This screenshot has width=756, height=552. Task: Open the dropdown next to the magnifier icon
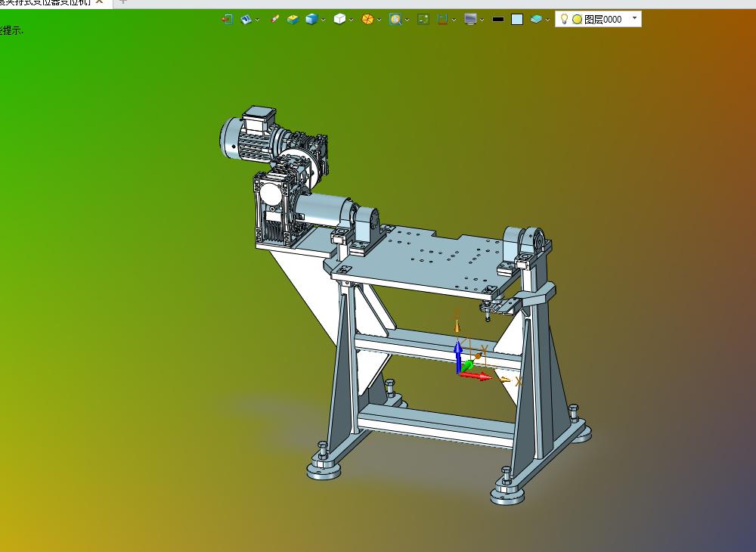coord(407,20)
